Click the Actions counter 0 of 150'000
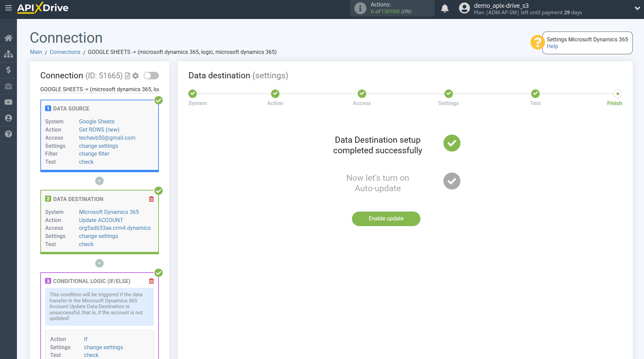644x359 pixels. tap(391, 12)
